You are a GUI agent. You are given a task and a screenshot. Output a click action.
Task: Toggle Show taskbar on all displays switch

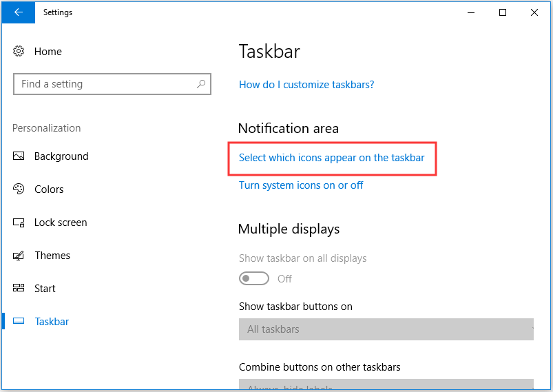[x=254, y=278]
